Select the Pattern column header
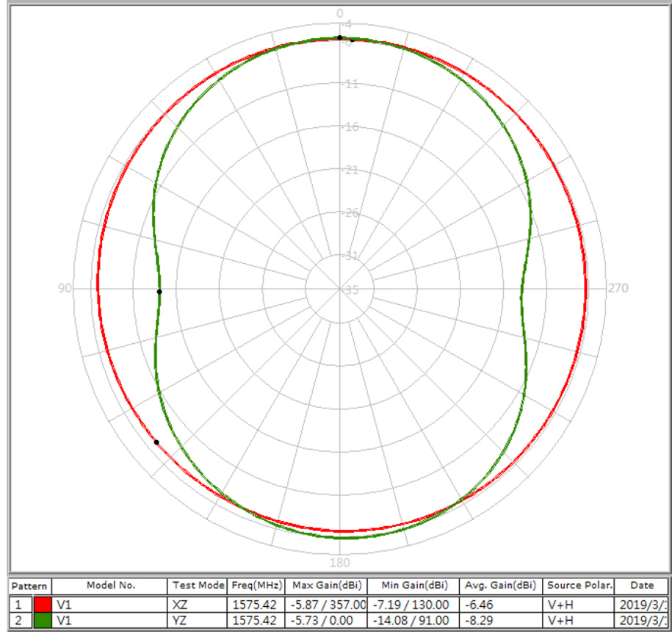 [x=29, y=586]
